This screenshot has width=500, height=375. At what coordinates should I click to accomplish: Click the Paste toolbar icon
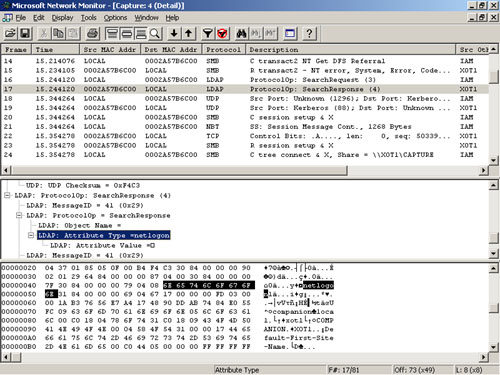[x=73, y=33]
